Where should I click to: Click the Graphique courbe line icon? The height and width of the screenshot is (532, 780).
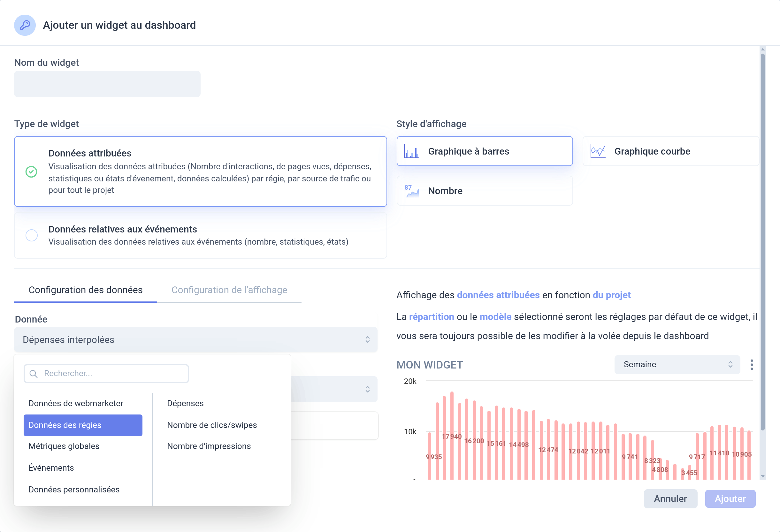tap(597, 151)
